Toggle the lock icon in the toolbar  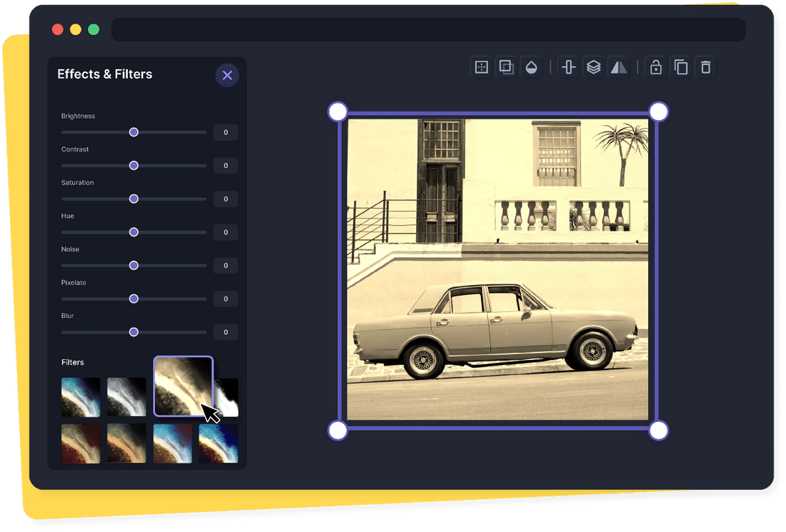point(655,66)
